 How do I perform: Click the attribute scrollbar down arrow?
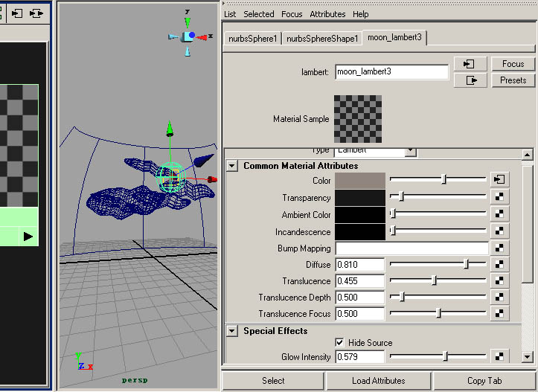[x=527, y=357]
